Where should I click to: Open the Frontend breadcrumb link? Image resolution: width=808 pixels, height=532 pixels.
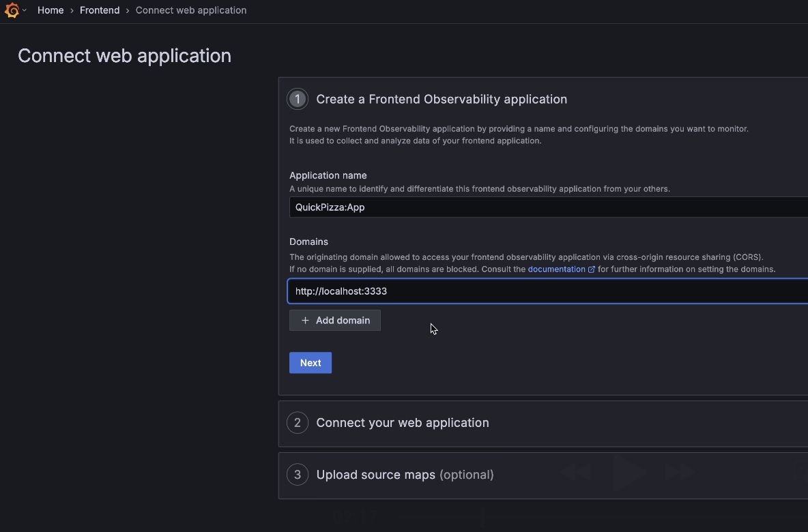[x=100, y=10]
